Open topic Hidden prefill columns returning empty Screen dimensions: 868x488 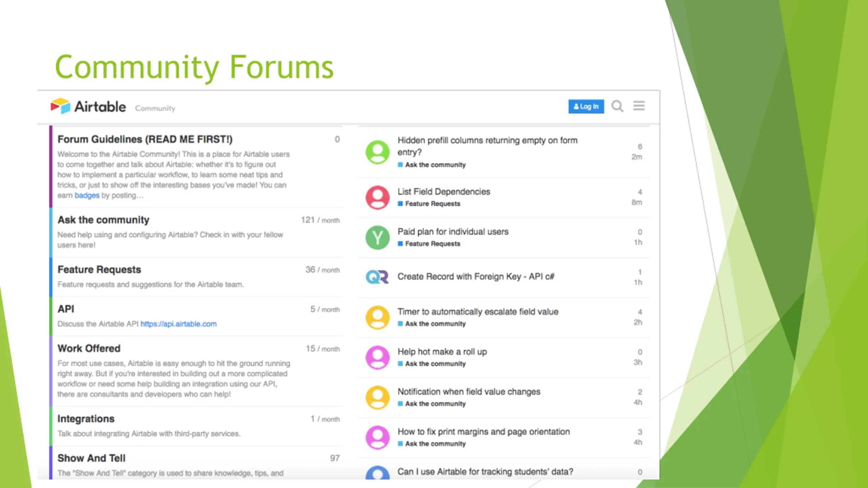click(x=487, y=146)
